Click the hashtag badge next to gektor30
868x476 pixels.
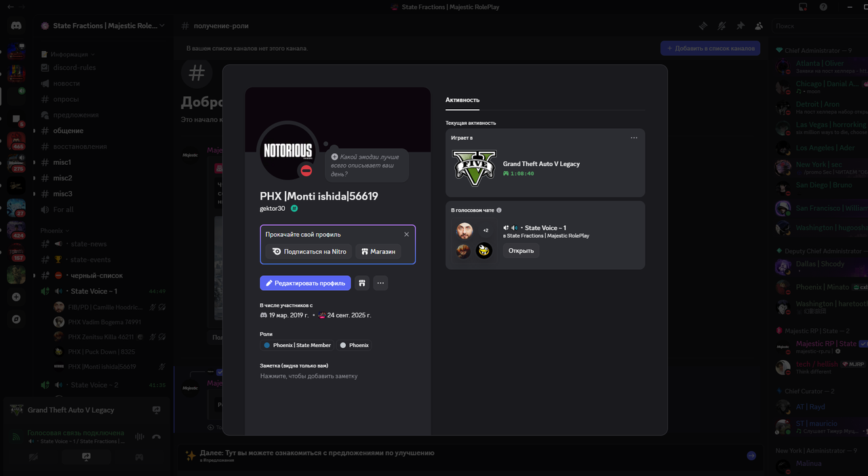tap(294, 208)
